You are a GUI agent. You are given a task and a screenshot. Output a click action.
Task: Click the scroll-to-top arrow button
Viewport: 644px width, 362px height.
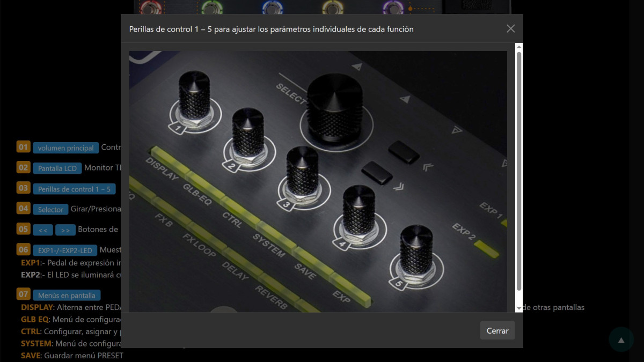click(621, 339)
